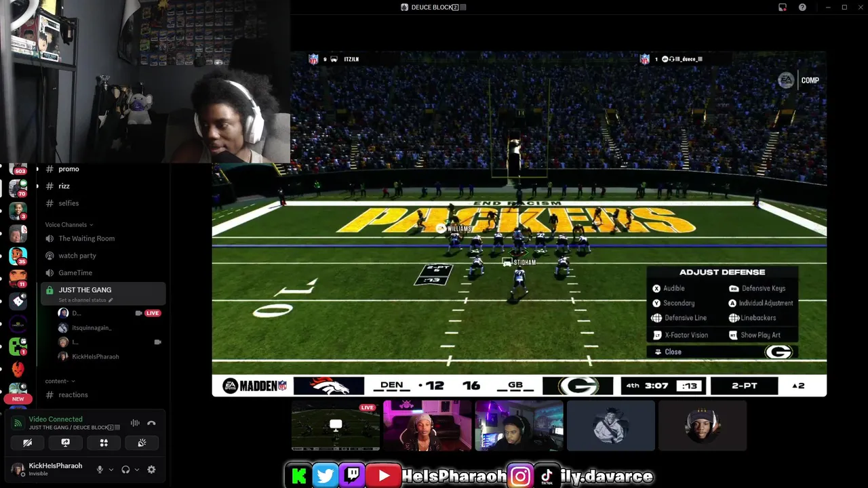Select the cap-wearing avatar participant tile
The width and height of the screenshot is (868, 488).
click(x=703, y=426)
